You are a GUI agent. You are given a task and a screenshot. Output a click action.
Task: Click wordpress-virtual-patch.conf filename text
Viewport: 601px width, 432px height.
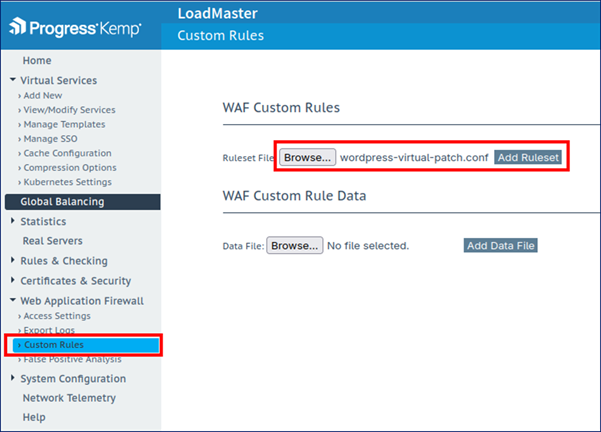click(414, 158)
